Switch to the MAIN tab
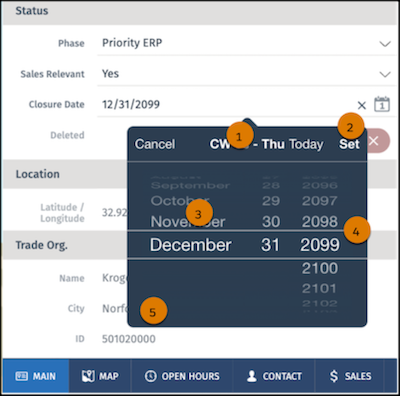This screenshot has height=396, width=400. tap(35, 376)
